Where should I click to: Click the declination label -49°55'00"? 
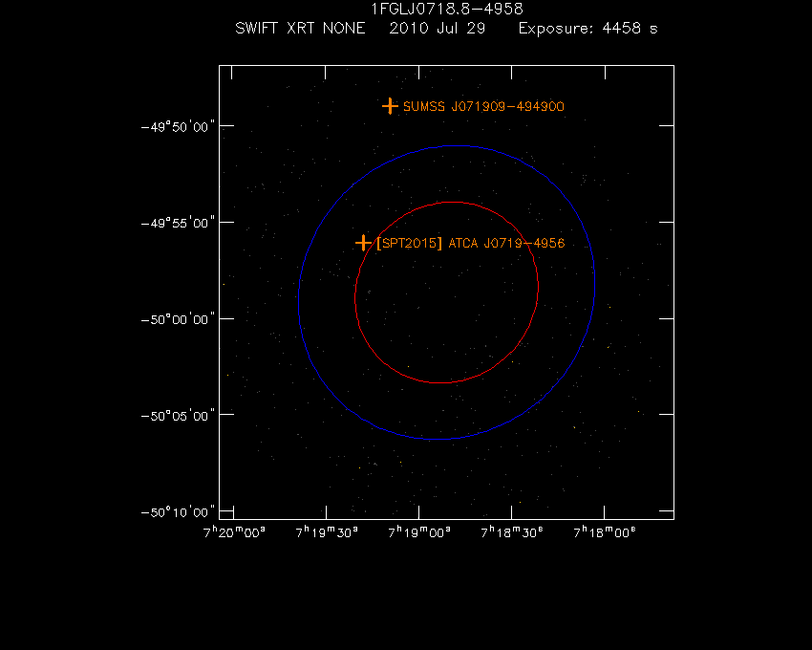coord(178,223)
